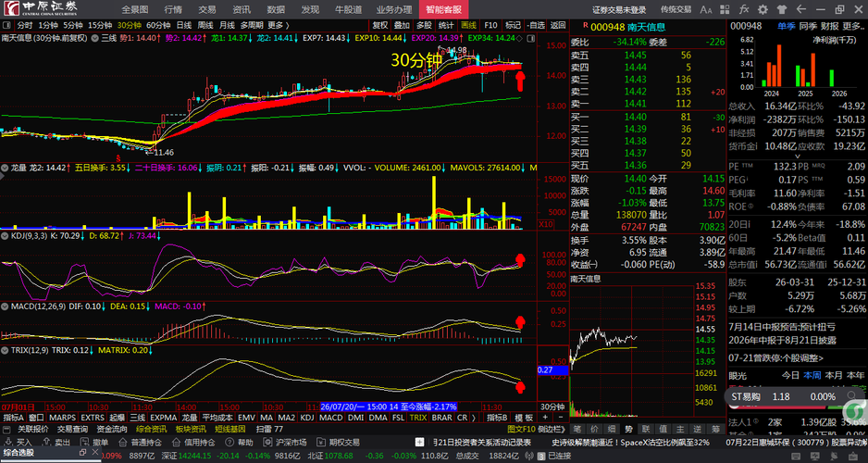Click the SpaceX news ticker headline
The width and height of the screenshot is (868, 463).
pyautogui.click(x=631, y=443)
